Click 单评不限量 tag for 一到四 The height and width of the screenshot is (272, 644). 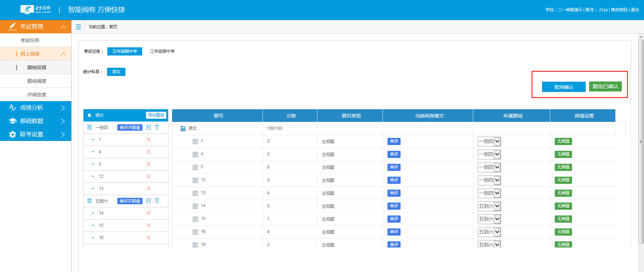tap(130, 127)
